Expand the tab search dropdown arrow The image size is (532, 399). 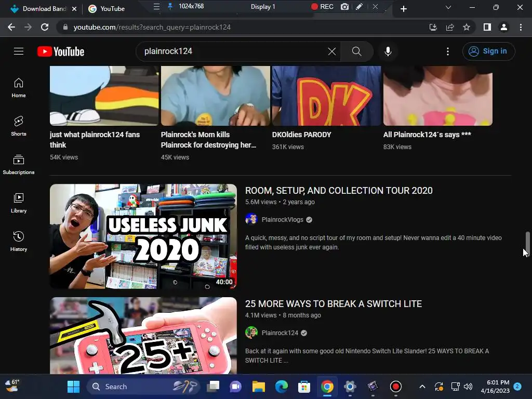[x=448, y=7]
